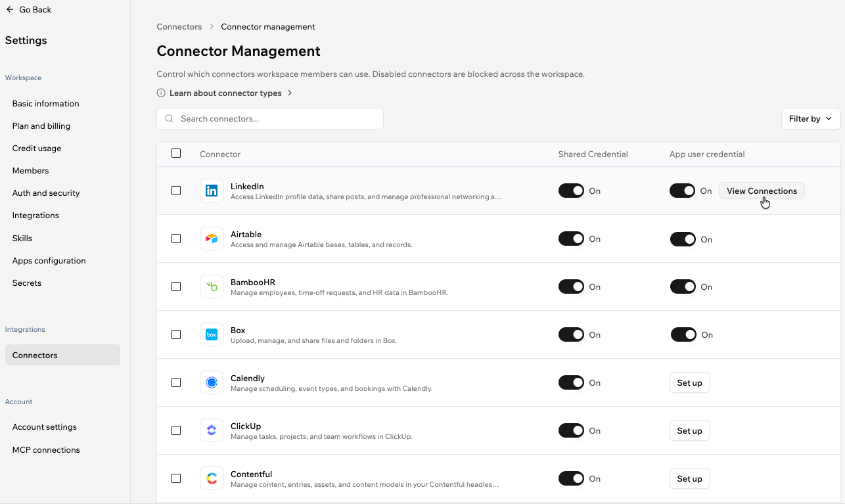
Task: Check the BambooHR row checkbox
Action: tap(176, 286)
